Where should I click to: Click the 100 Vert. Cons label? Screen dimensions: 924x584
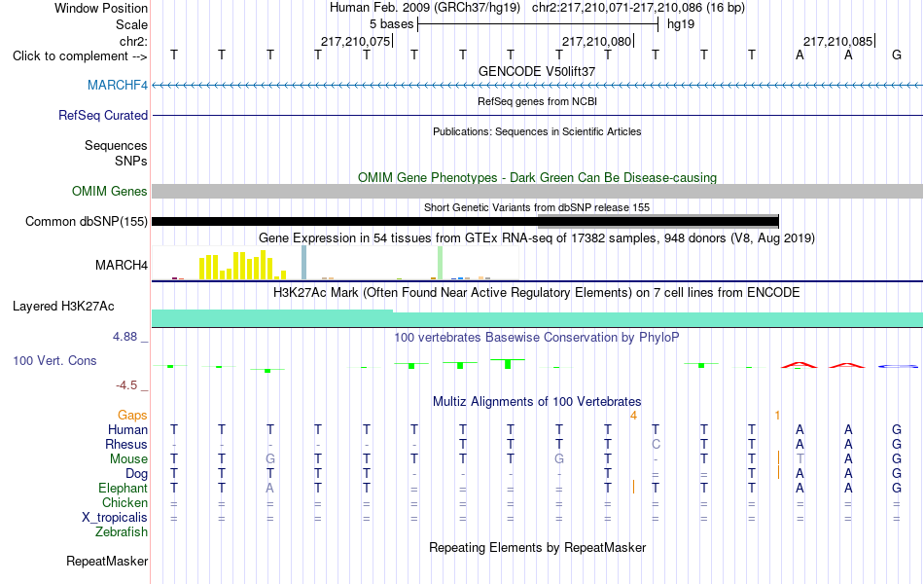(54, 360)
